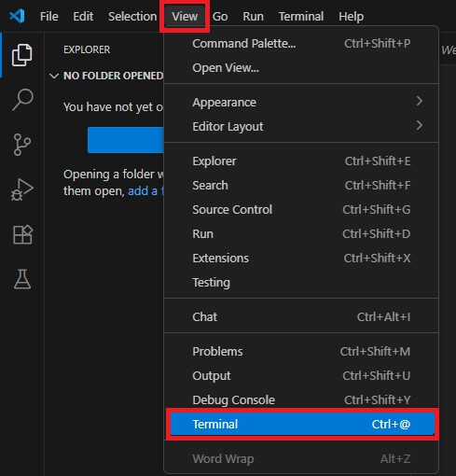Open Testing flask icon in activity bar
The height and width of the screenshot is (476, 456).
point(22,279)
